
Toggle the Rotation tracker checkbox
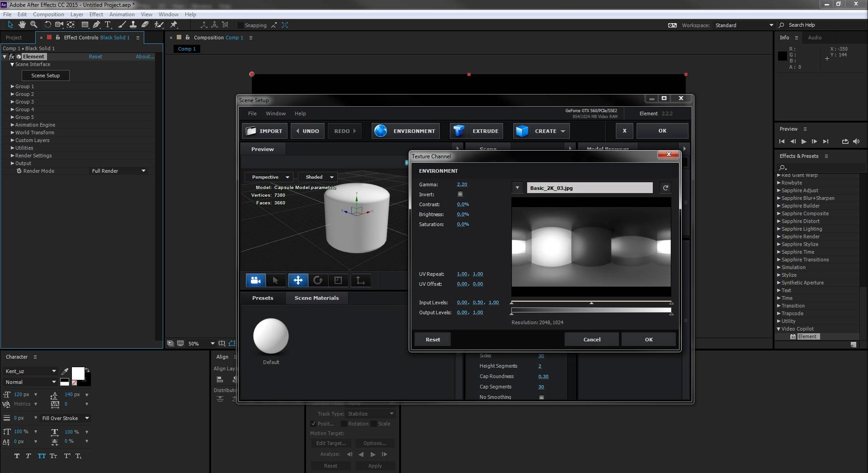(x=344, y=424)
